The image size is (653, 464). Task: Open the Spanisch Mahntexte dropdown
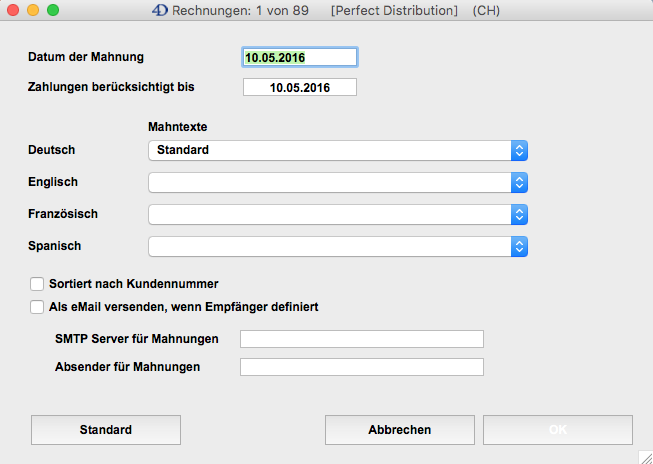click(x=337, y=246)
